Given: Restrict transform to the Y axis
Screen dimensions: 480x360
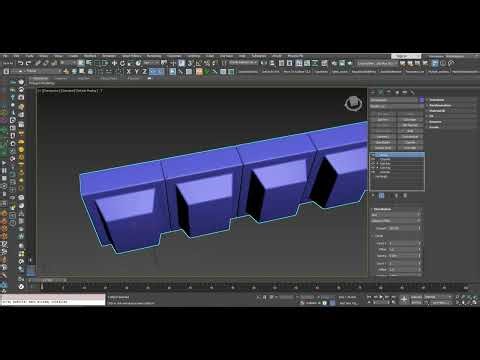Looking at the screenshot, I should (x=137, y=71).
